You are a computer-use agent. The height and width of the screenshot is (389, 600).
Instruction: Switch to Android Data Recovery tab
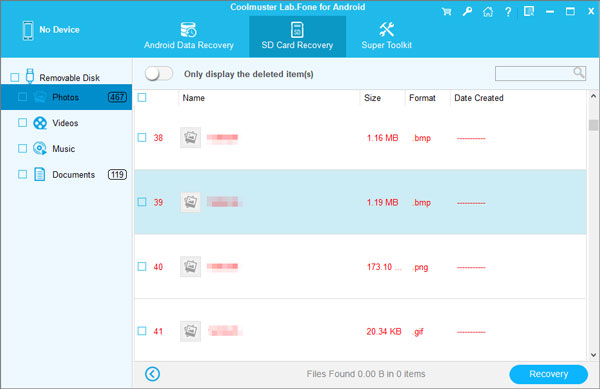coord(189,36)
